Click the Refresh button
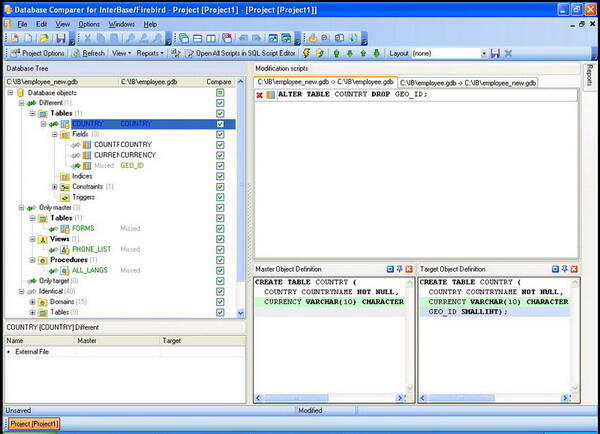The height and width of the screenshot is (434, 600). (88, 53)
